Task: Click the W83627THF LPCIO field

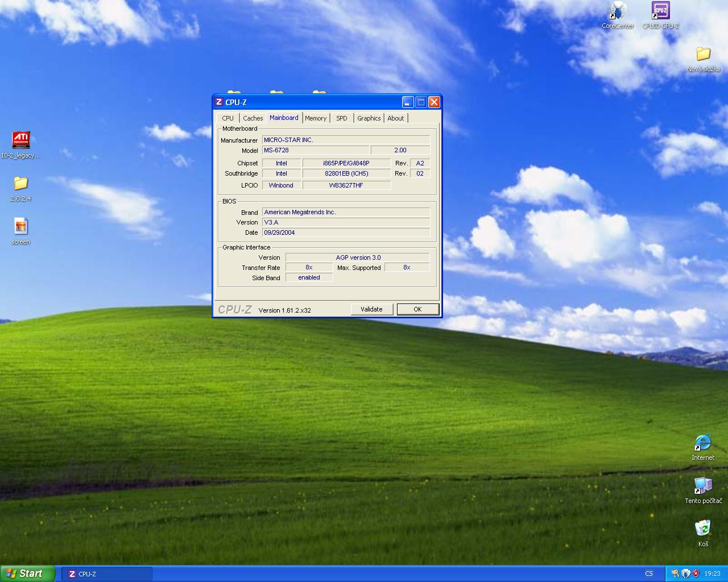Action: point(346,185)
